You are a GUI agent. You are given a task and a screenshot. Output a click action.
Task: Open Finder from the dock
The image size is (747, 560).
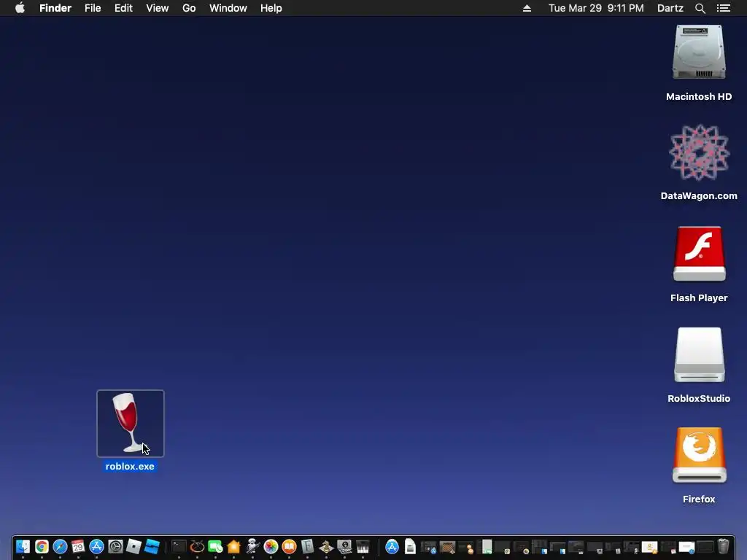coord(23,546)
